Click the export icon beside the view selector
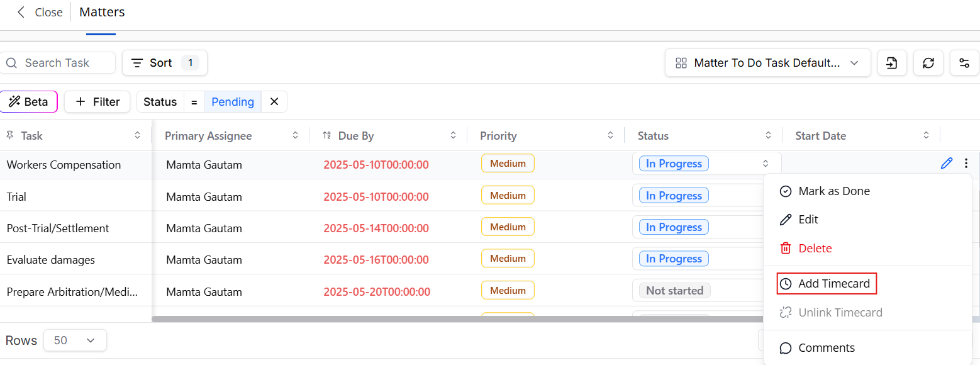 (891, 63)
